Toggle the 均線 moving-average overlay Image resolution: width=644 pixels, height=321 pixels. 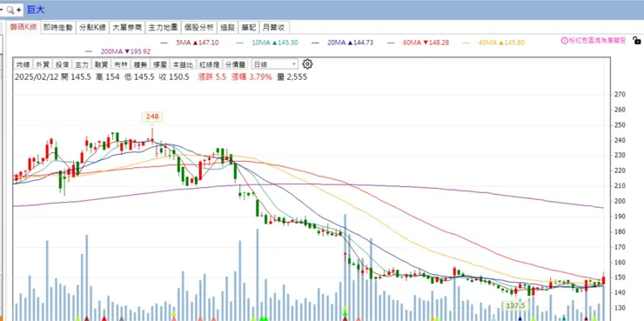23,64
